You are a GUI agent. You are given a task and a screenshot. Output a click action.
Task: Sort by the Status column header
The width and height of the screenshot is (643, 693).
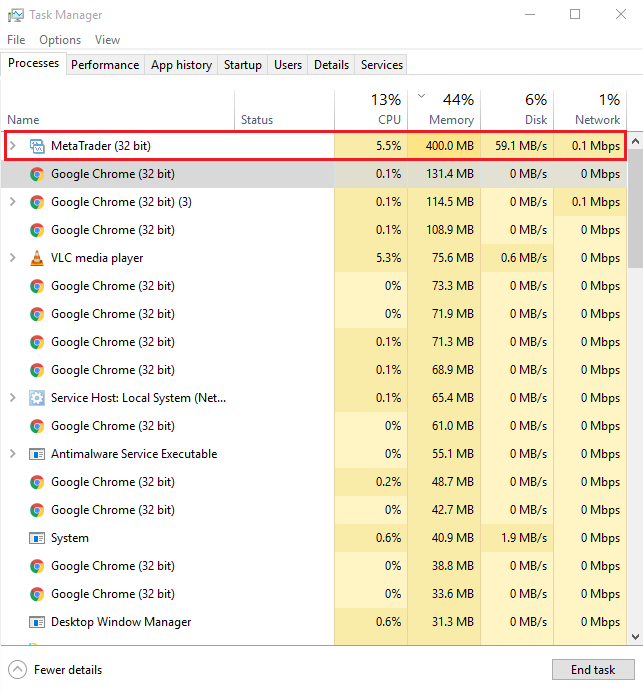(284, 110)
